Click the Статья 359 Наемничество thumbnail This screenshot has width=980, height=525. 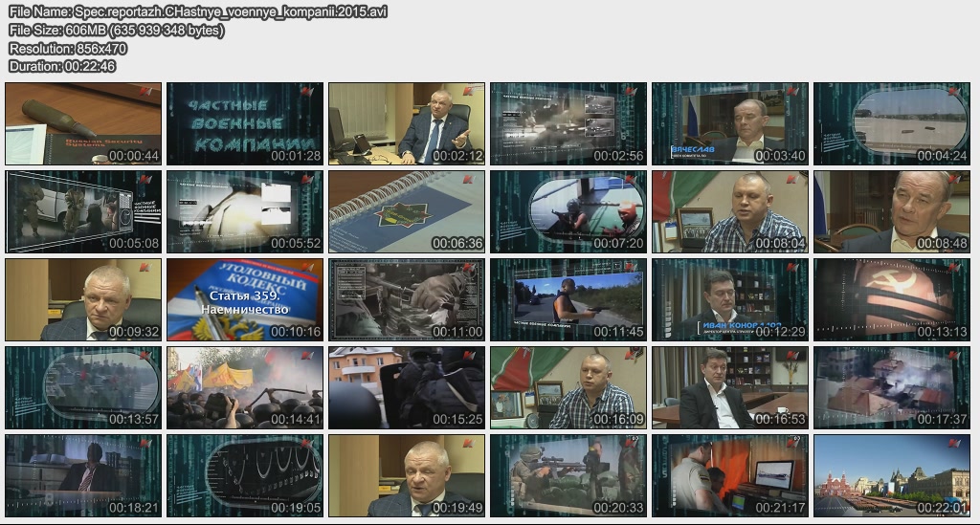[245, 299]
